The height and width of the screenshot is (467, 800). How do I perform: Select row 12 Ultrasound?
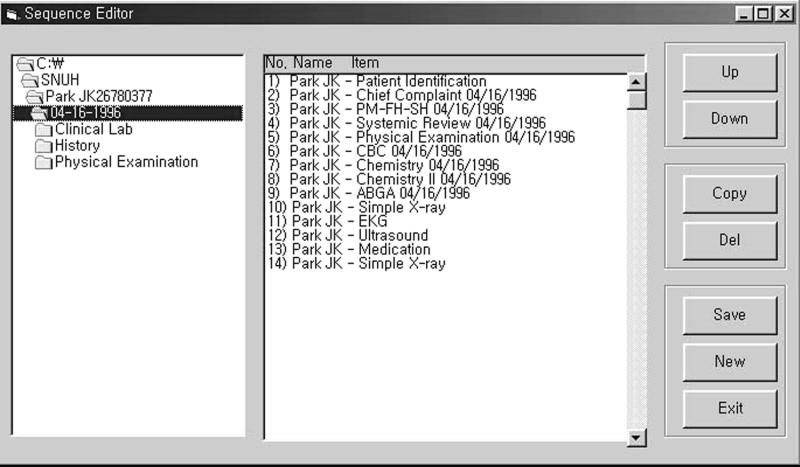[x=348, y=236]
